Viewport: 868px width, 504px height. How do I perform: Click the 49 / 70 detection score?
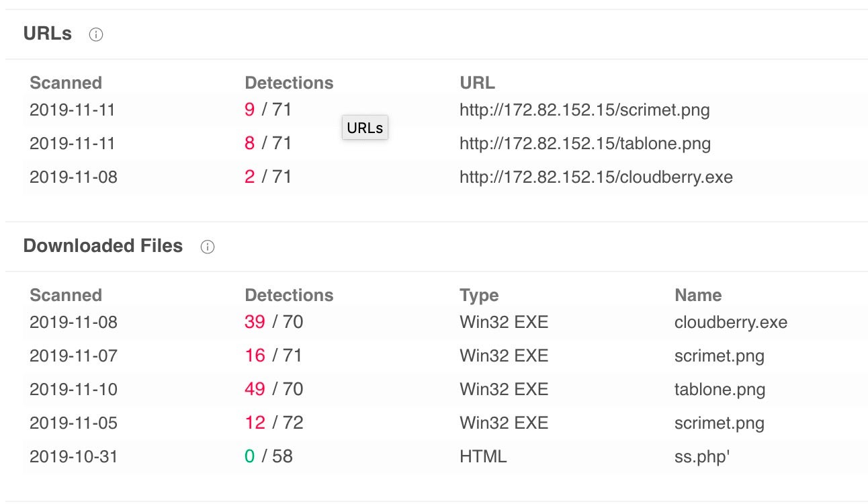pyautogui.click(x=273, y=389)
